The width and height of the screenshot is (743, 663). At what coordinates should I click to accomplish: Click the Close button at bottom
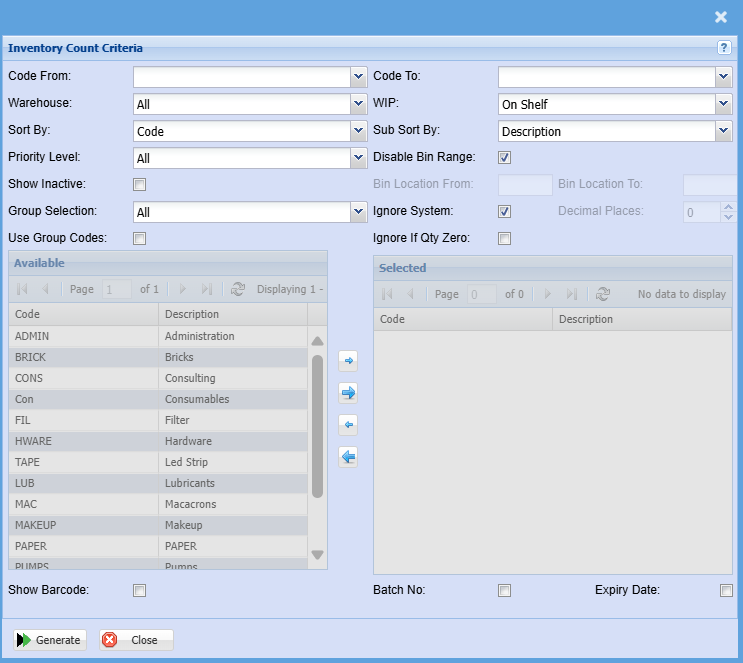point(136,640)
